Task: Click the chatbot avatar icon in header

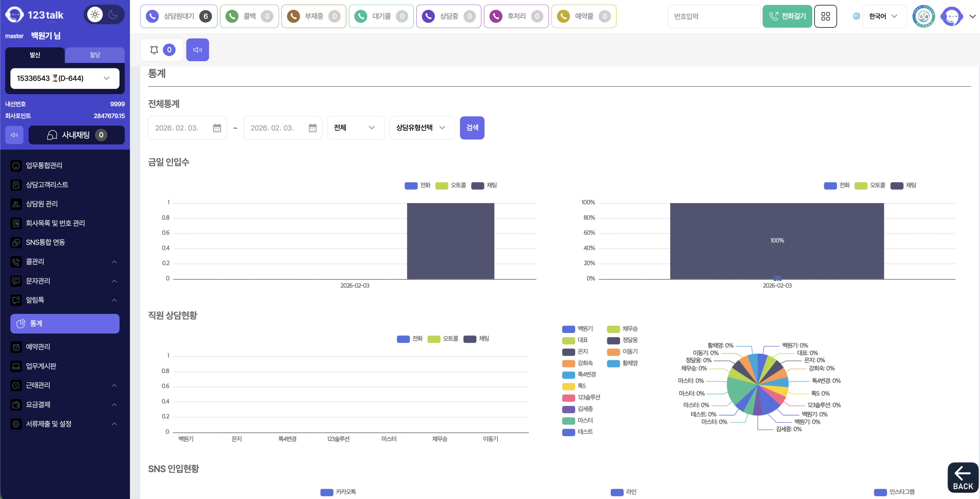Action: [951, 16]
